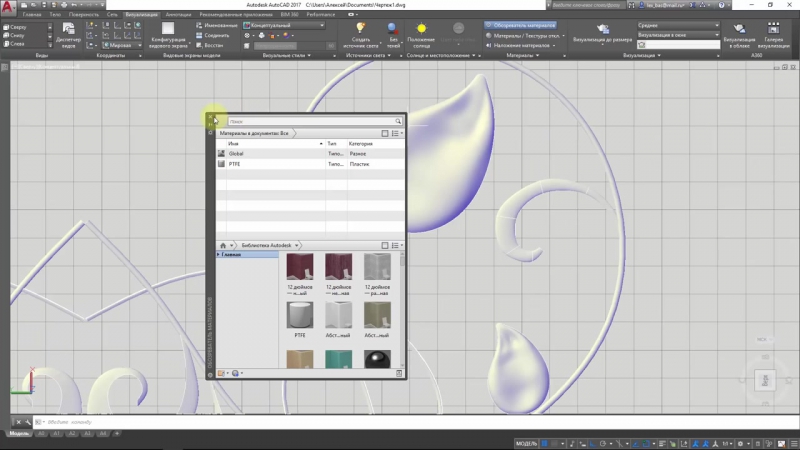
Task: Click the search magnifier in materials browser
Action: pyautogui.click(x=398, y=121)
